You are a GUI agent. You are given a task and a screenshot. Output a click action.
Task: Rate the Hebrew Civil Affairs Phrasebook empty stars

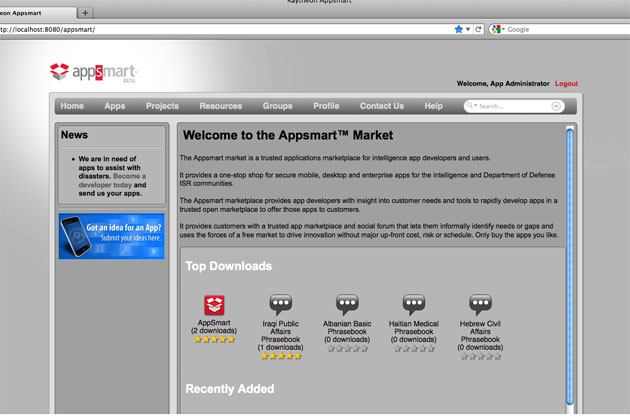click(481, 356)
